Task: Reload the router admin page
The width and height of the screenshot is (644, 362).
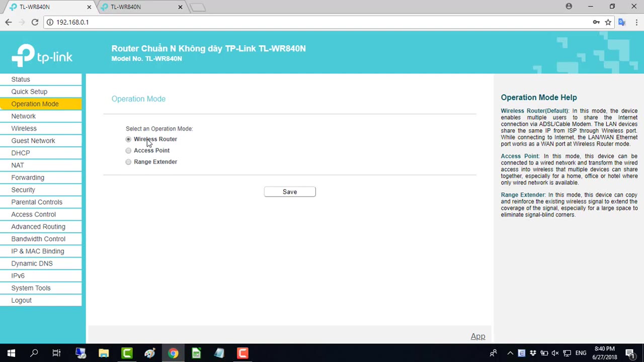Action: point(35,22)
